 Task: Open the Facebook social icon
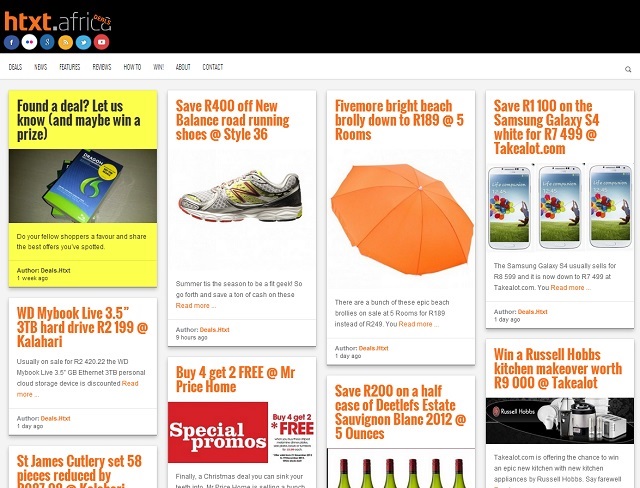[x=11, y=42]
